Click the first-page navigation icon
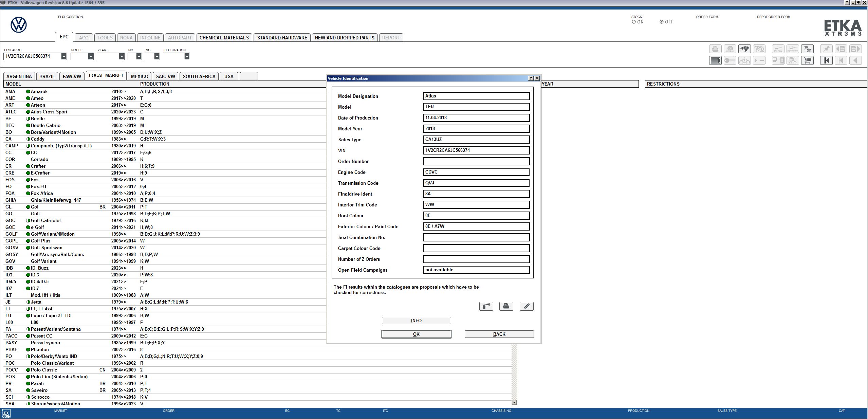 827,60
